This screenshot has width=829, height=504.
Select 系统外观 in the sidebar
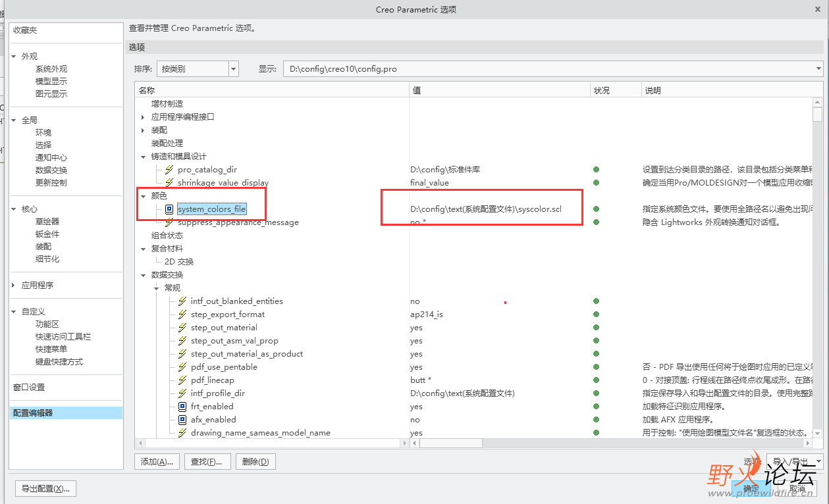point(51,69)
